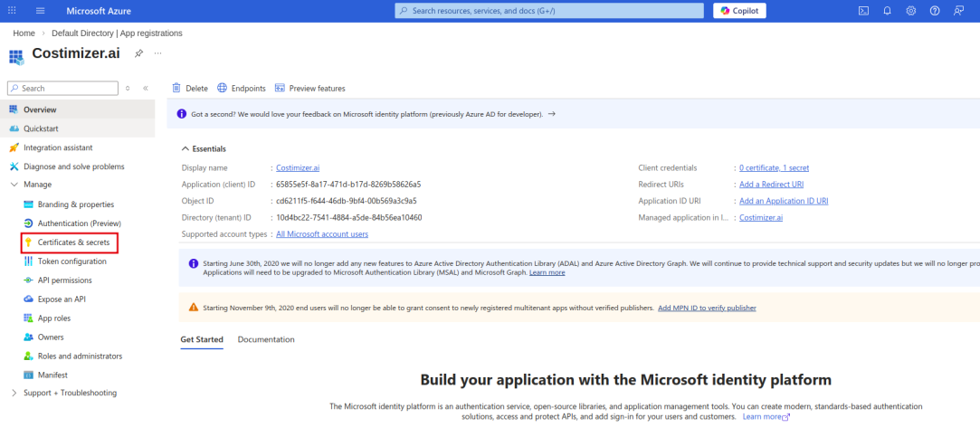
Task: Open Quickstart in the sidebar
Action: point(78,128)
